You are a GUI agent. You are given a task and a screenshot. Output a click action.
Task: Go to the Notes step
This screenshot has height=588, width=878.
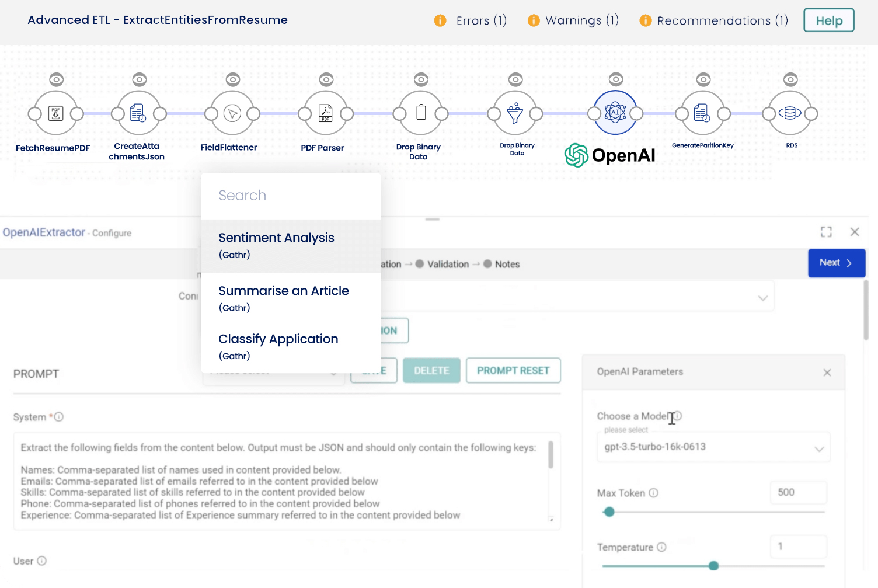pyautogui.click(x=501, y=264)
